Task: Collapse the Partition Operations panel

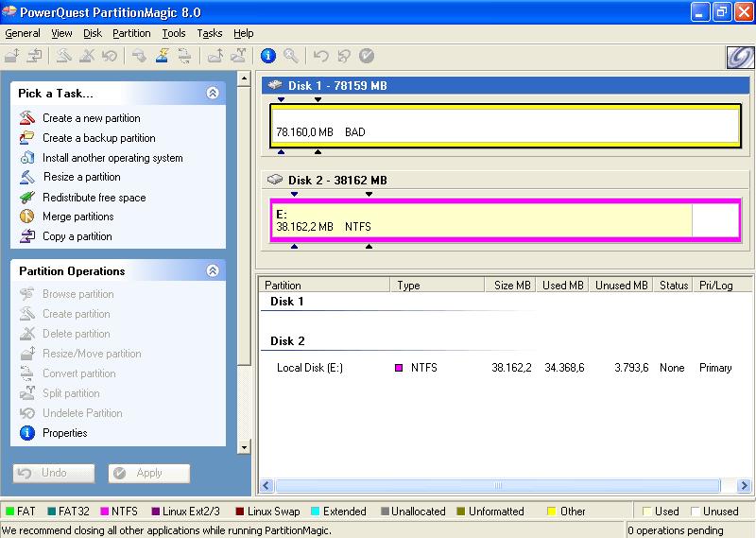Action: [213, 270]
